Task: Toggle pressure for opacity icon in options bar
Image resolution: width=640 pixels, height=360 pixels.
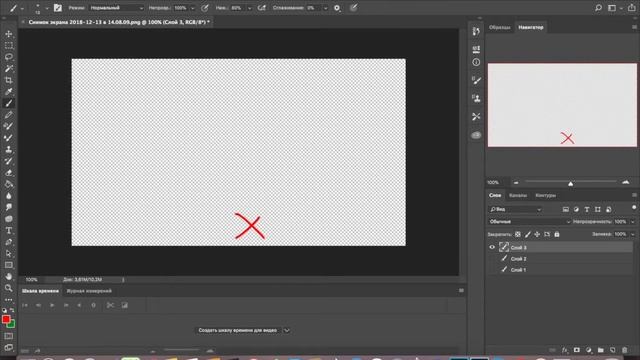Action: click(205, 8)
